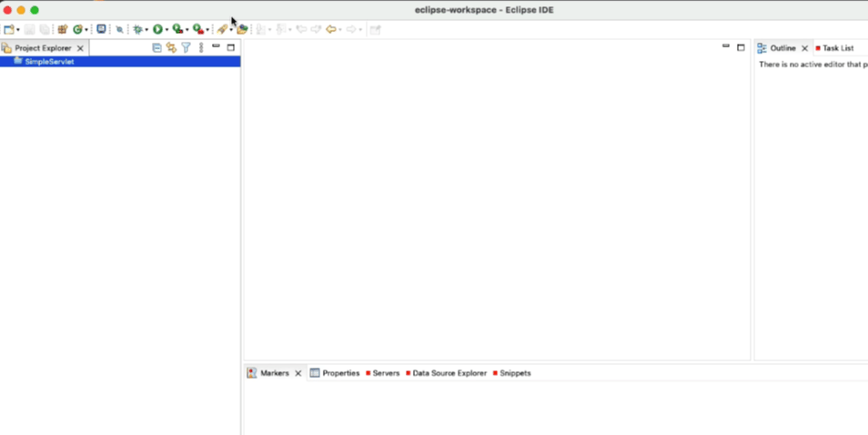The height and width of the screenshot is (435, 868).
Task: Open the Run configurations dropdown arrow
Action: point(167,30)
